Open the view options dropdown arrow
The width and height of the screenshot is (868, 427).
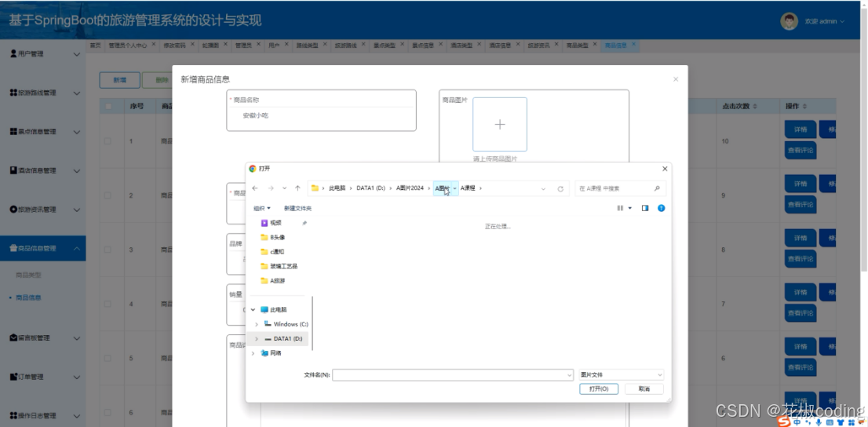pyautogui.click(x=630, y=208)
